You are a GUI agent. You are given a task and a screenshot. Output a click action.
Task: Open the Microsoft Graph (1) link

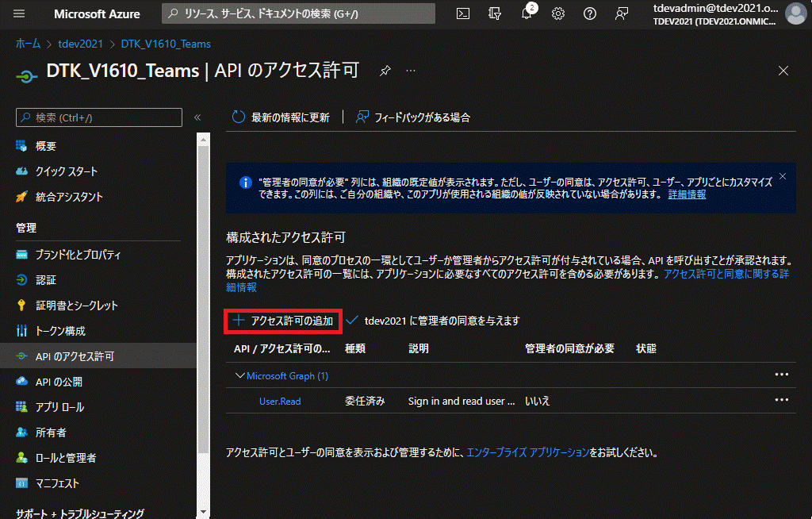[x=287, y=376]
